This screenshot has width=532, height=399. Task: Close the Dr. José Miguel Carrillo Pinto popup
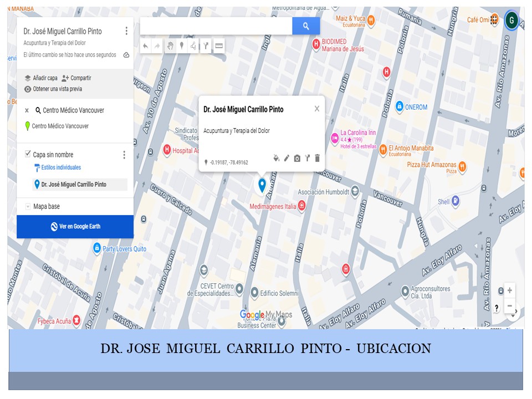point(317,109)
